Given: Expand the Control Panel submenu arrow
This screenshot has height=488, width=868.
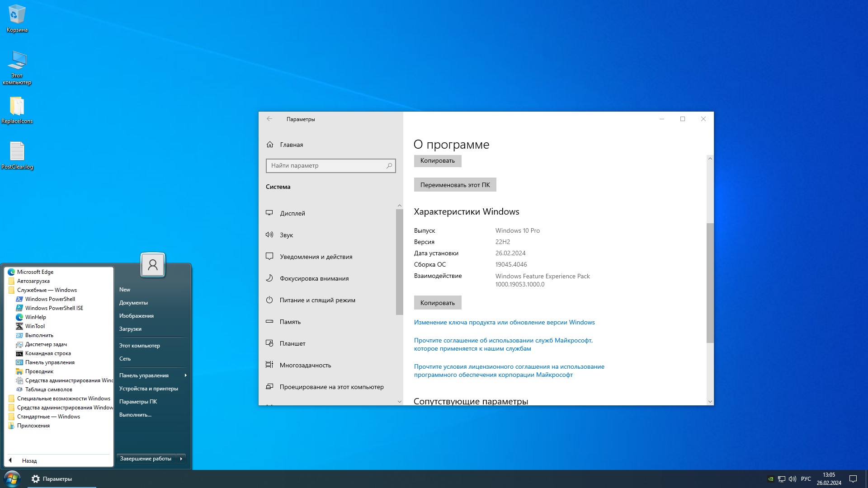Looking at the screenshot, I should pyautogui.click(x=185, y=375).
